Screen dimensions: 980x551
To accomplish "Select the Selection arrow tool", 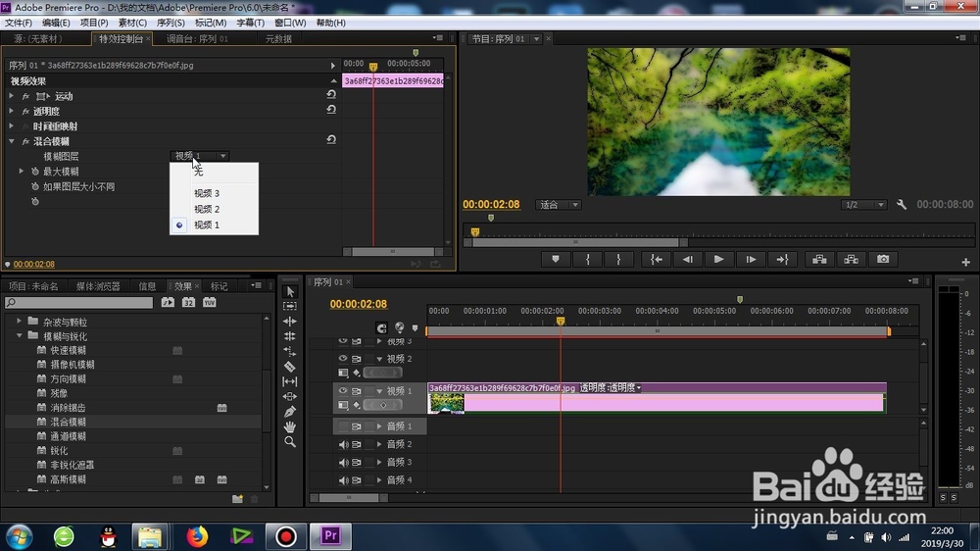I will (x=290, y=291).
